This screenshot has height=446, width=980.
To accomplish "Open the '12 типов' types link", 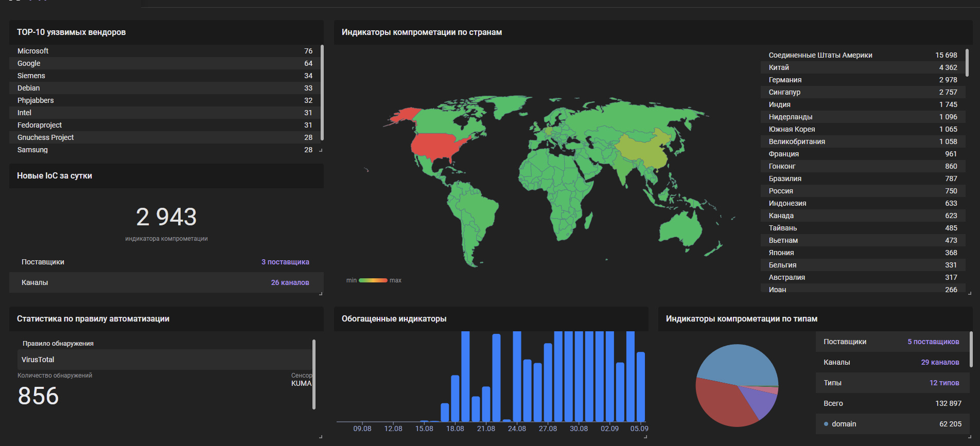I will [944, 383].
